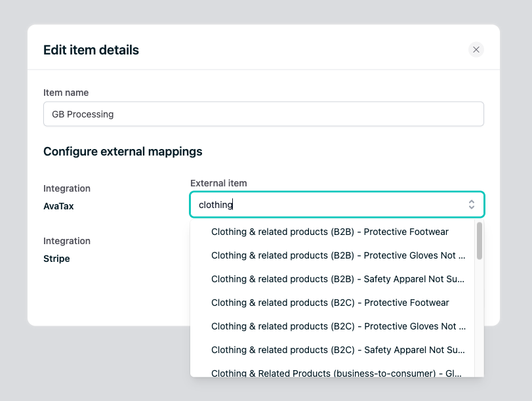Viewport: 532px width, 401px height.
Task: Select the business-to-consumer Clothing option
Action: pos(332,371)
